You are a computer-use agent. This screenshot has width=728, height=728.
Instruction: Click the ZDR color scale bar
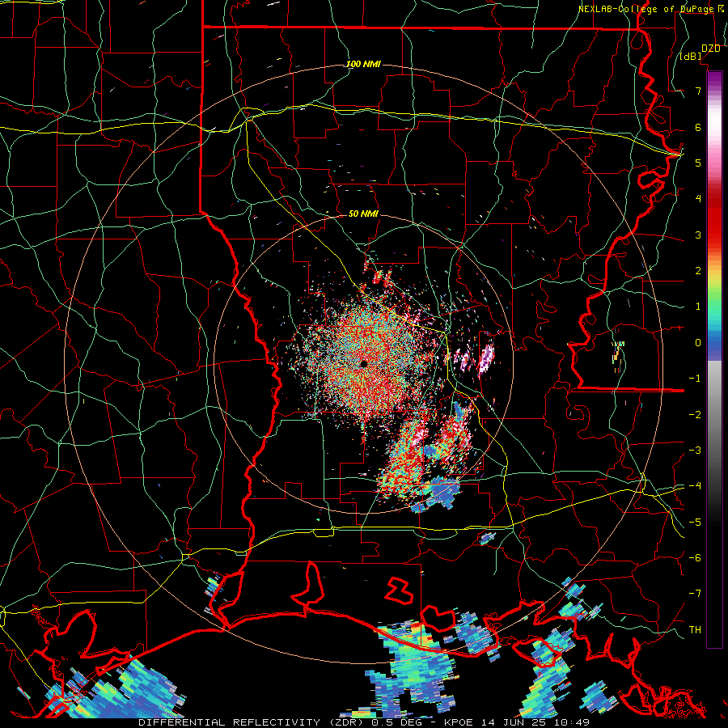click(x=714, y=359)
